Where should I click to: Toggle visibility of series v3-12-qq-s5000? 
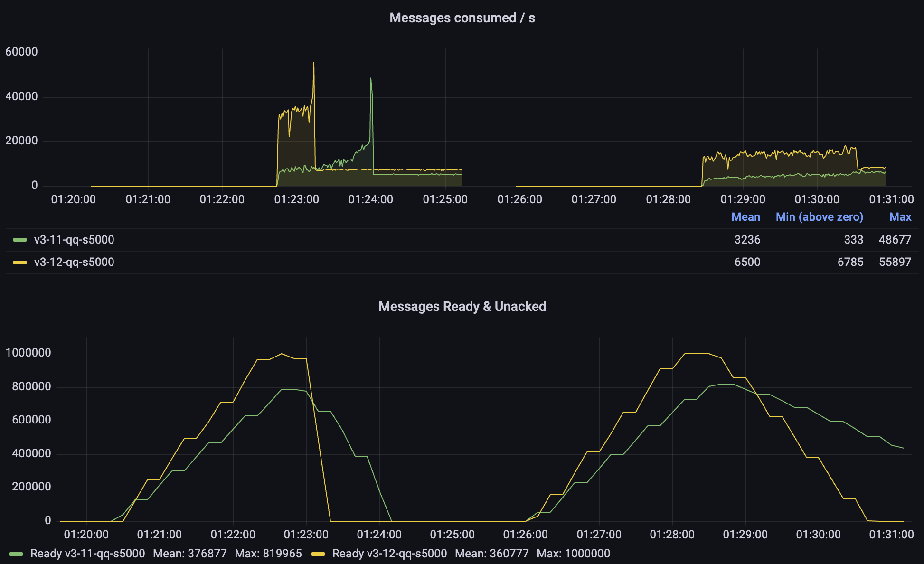point(74,262)
